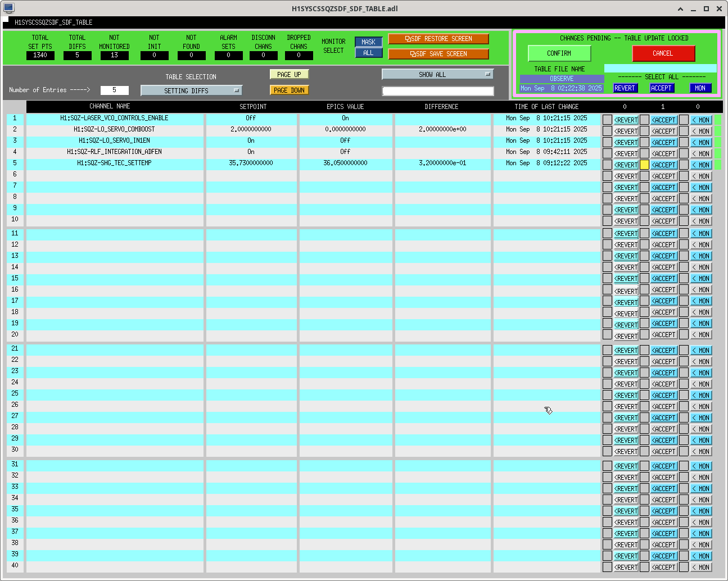Screen dimensions: 728x581
Task: Click PAGE DOWN button
Action: (289, 90)
